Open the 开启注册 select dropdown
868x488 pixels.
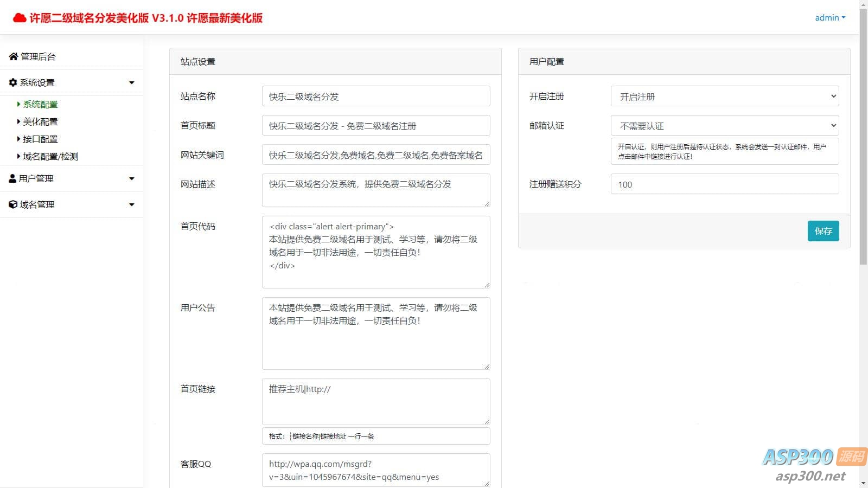tap(724, 97)
